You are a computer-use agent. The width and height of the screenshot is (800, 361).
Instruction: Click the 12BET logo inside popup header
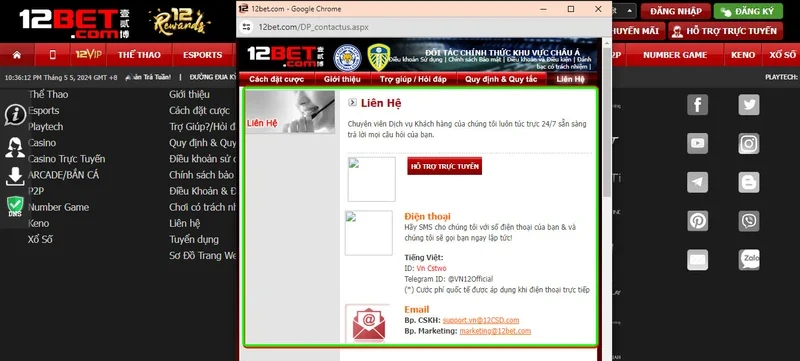tap(286, 57)
